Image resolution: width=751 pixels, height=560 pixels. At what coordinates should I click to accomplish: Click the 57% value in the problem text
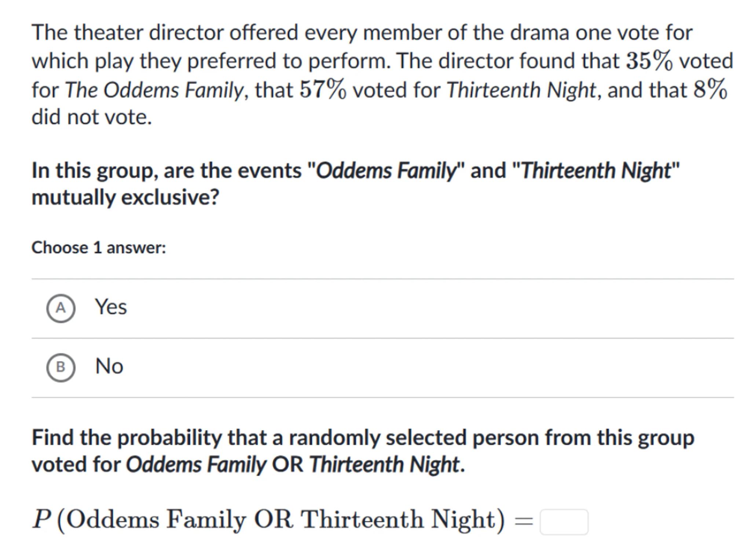(x=323, y=89)
